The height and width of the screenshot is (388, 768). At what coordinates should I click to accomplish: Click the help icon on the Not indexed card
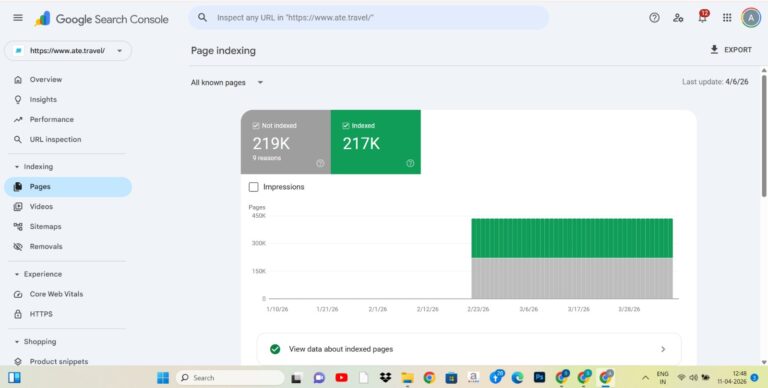(320, 164)
